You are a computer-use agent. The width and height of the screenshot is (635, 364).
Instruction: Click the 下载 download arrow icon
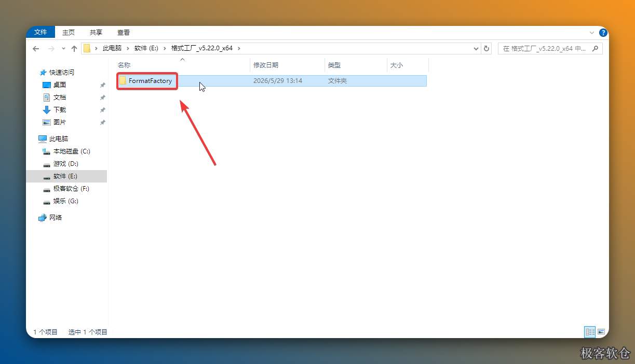47,110
